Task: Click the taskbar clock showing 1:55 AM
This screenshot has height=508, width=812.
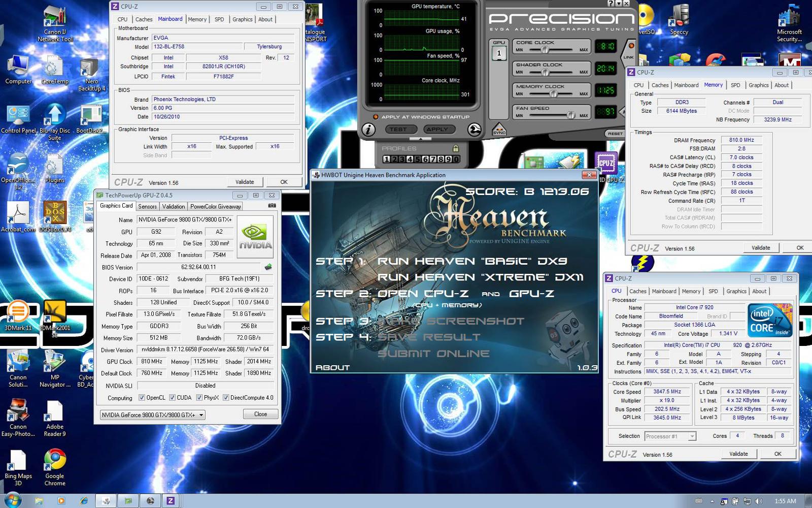Action: (x=786, y=501)
